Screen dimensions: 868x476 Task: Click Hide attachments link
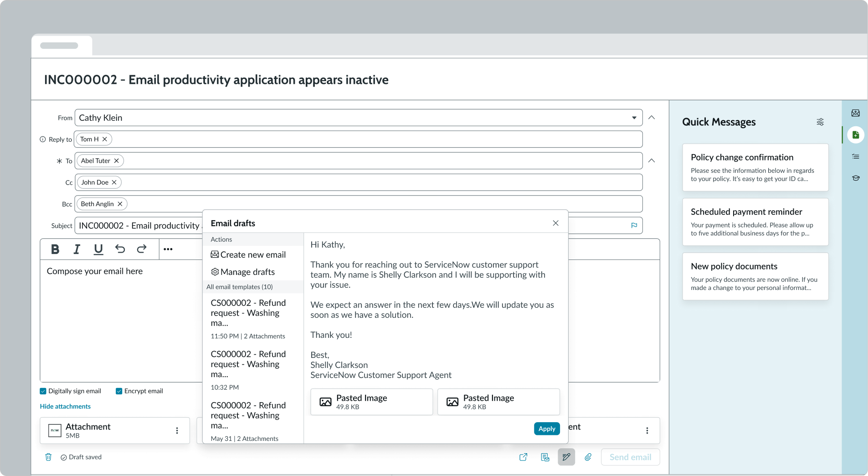click(x=65, y=406)
